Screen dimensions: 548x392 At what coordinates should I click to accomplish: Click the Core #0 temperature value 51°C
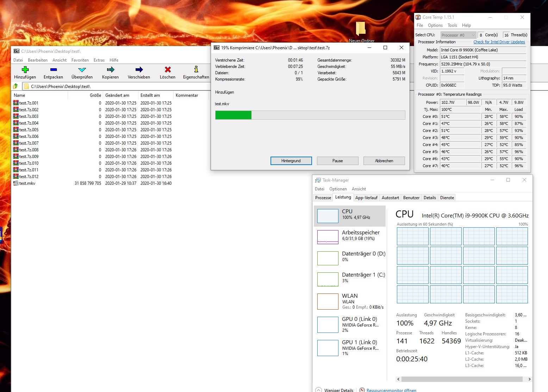point(460,116)
